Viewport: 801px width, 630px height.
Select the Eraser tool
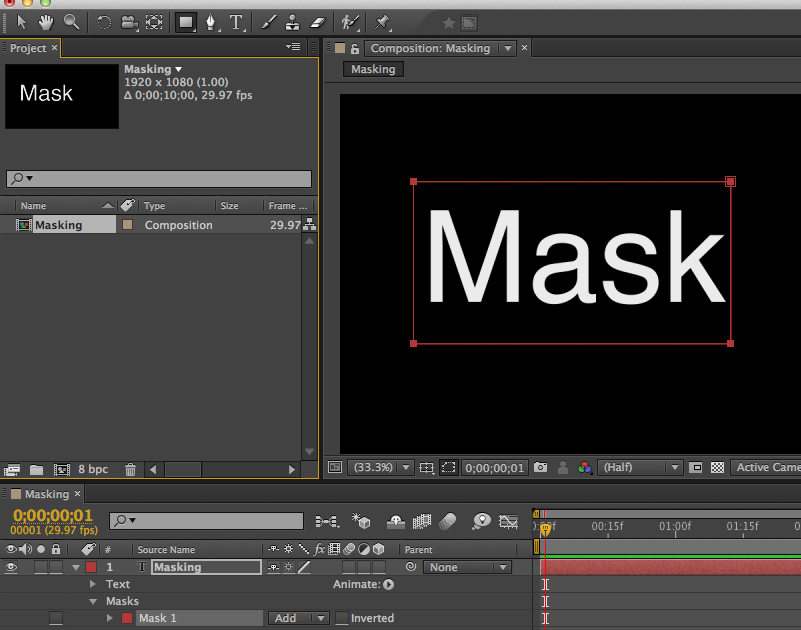[318, 21]
